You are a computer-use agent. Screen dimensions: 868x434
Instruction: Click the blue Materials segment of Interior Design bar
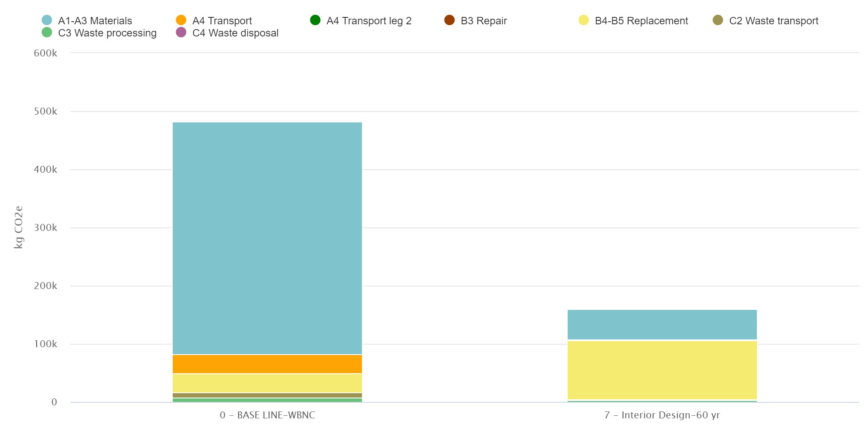click(662, 324)
